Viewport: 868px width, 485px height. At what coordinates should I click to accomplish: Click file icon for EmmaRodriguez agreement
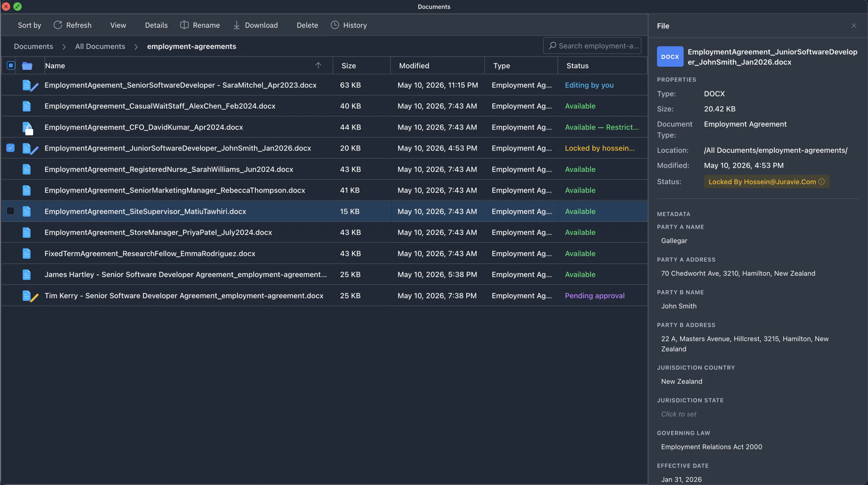[26, 254]
